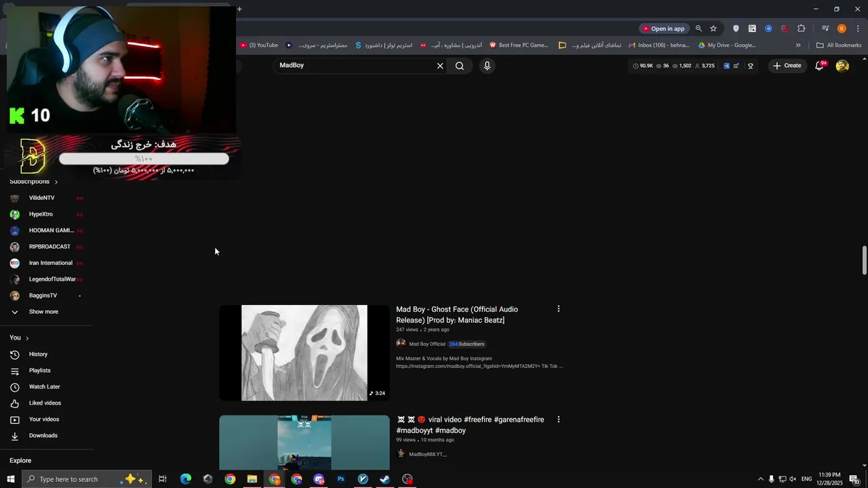Launch Microsoft Edge from taskbar
868x488 pixels.
185,479
